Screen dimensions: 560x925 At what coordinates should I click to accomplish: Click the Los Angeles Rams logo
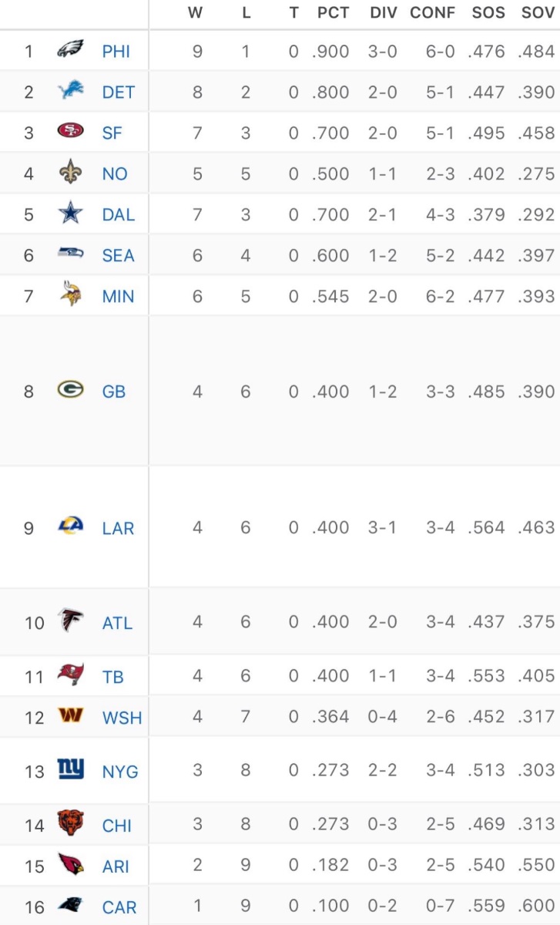point(70,527)
